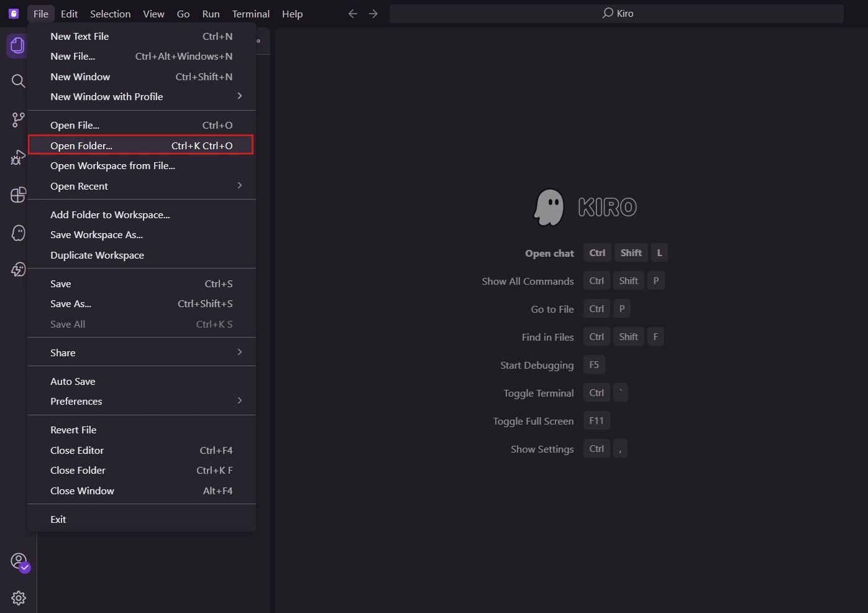This screenshot has width=868, height=613.
Task: Expand the Share submenu
Action: [x=142, y=353]
